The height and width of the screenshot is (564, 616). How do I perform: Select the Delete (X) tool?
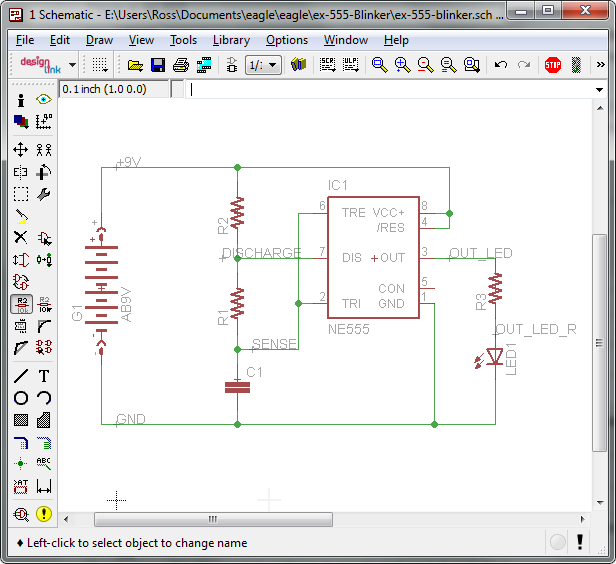point(21,238)
